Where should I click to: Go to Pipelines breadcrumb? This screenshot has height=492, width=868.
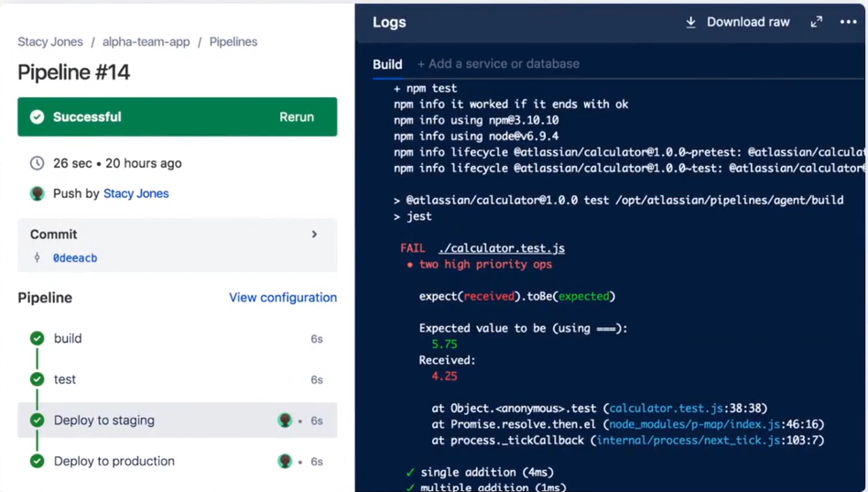point(233,41)
